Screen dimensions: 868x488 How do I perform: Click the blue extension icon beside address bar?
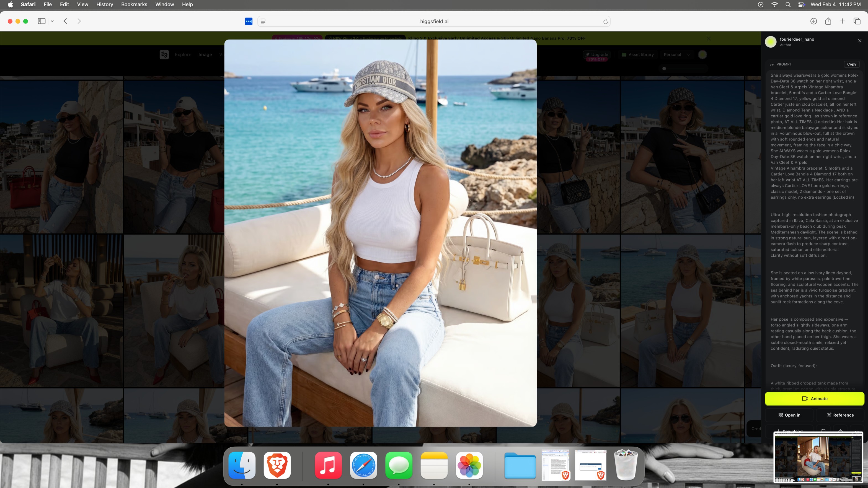[249, 21]
